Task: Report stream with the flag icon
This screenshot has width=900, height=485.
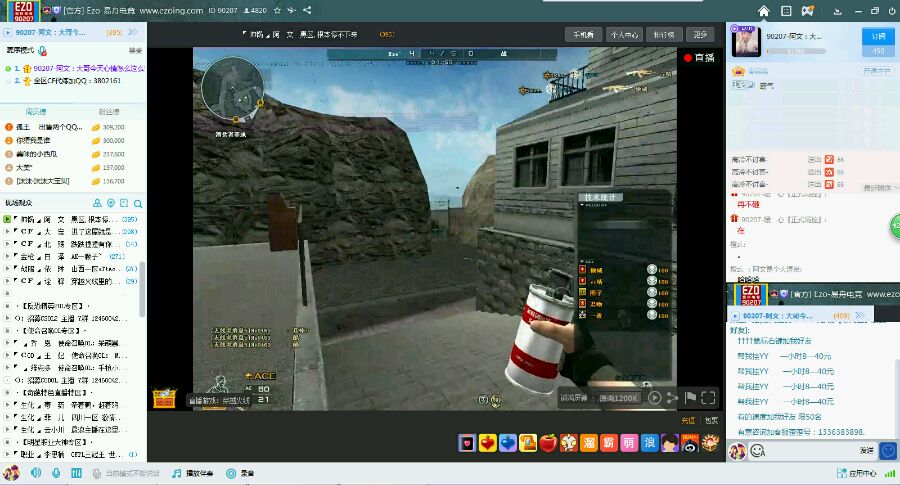Action: (x=690, y=397)
